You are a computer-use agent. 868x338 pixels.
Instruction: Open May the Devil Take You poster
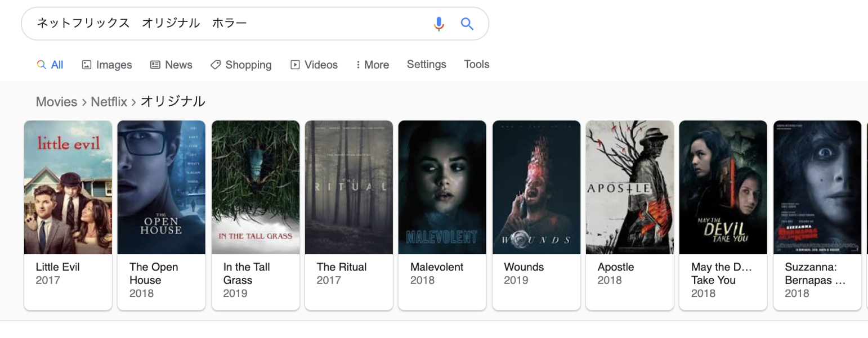(x=723, y=187)
